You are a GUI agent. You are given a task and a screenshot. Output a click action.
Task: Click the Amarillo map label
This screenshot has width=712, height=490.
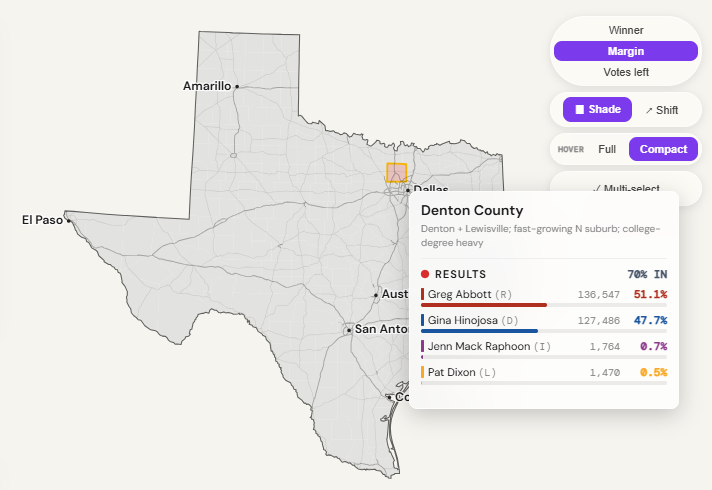coord(207,86)
